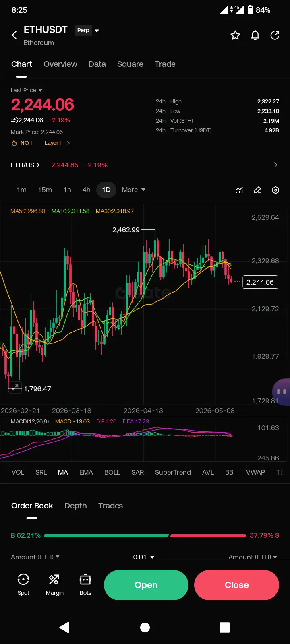290x644 pixels.
Task: Toggle the EMA indicator
Action: coord(86,472)
